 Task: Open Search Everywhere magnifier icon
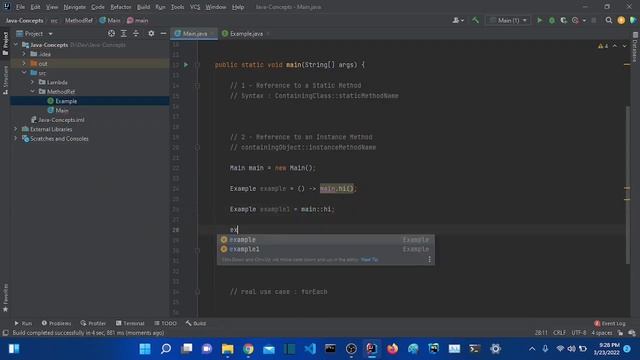click(x=609, y=20)
